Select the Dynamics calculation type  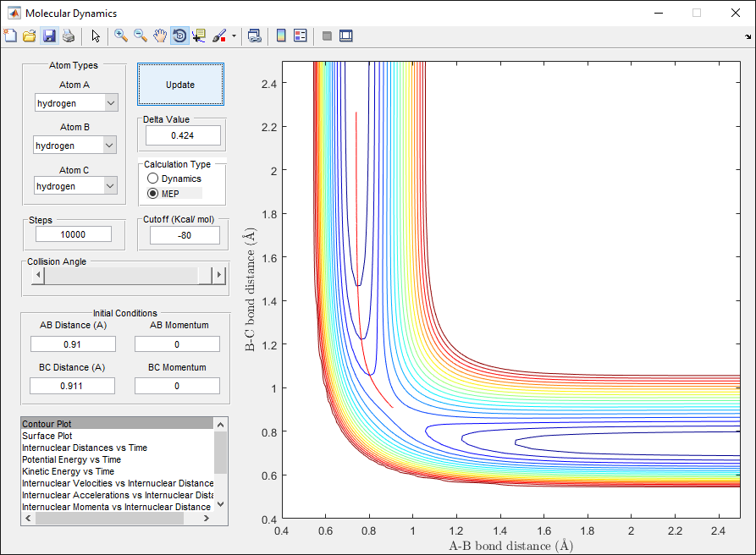point(153,179)
